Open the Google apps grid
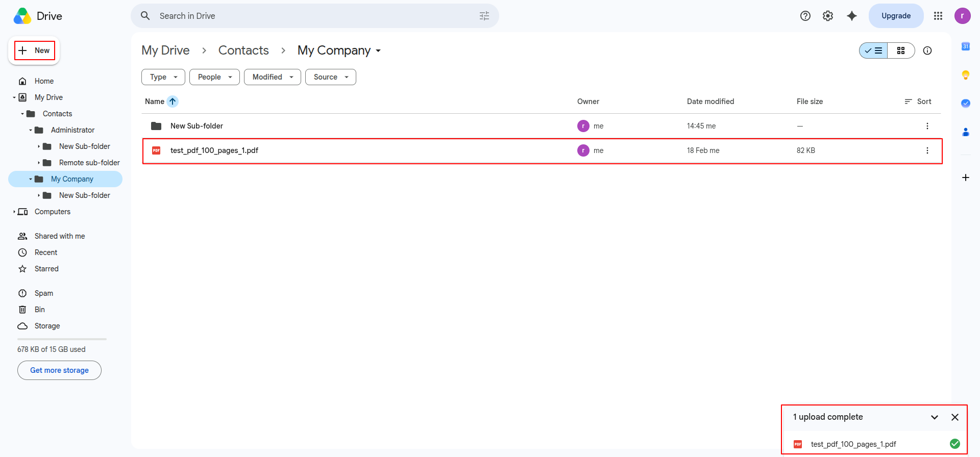The width and height of the screenshot is (980, 457). (x=938, y=16)
